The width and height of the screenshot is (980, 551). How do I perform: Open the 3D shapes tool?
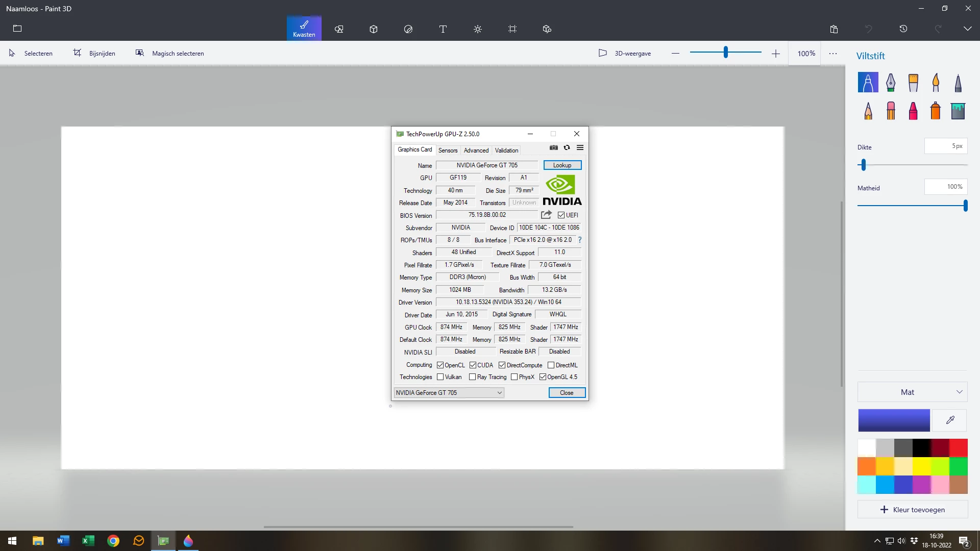pyautogui.click(x=374, y=29)
